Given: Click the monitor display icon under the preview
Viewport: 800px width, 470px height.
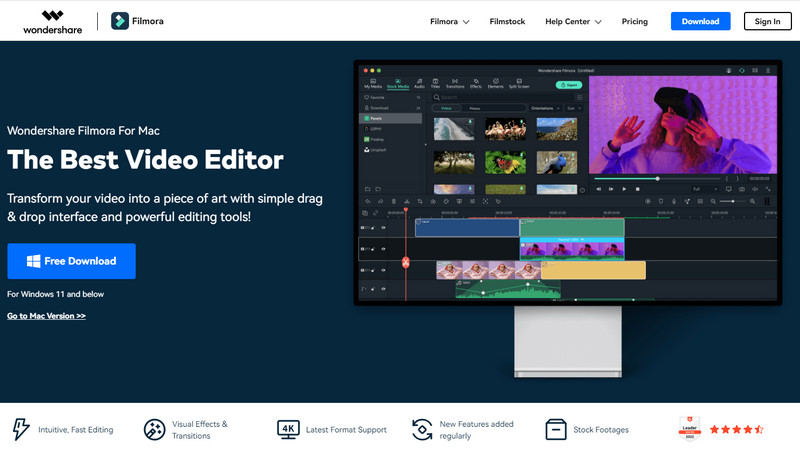Looking at the screenshot, I should click(729, 189).
